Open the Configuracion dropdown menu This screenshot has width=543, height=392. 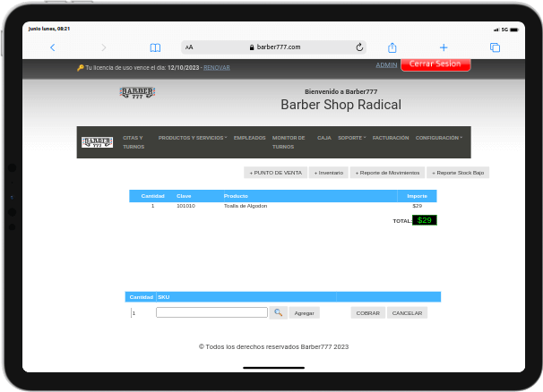439,138
